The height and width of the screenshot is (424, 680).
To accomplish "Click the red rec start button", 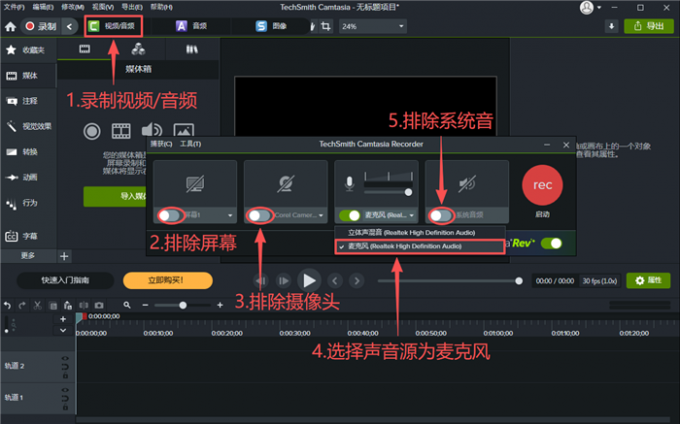I will 542,186.
